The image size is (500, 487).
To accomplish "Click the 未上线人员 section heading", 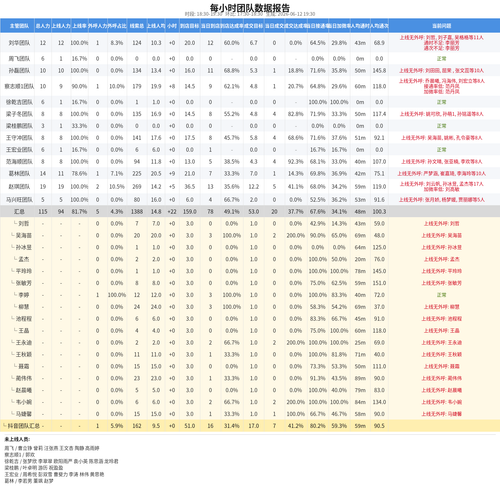I will pyautogui.click(x=17, y=439).
